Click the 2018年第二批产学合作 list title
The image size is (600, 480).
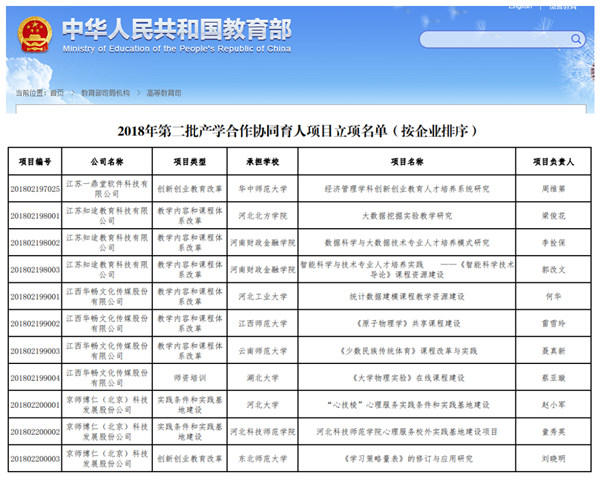297,130
